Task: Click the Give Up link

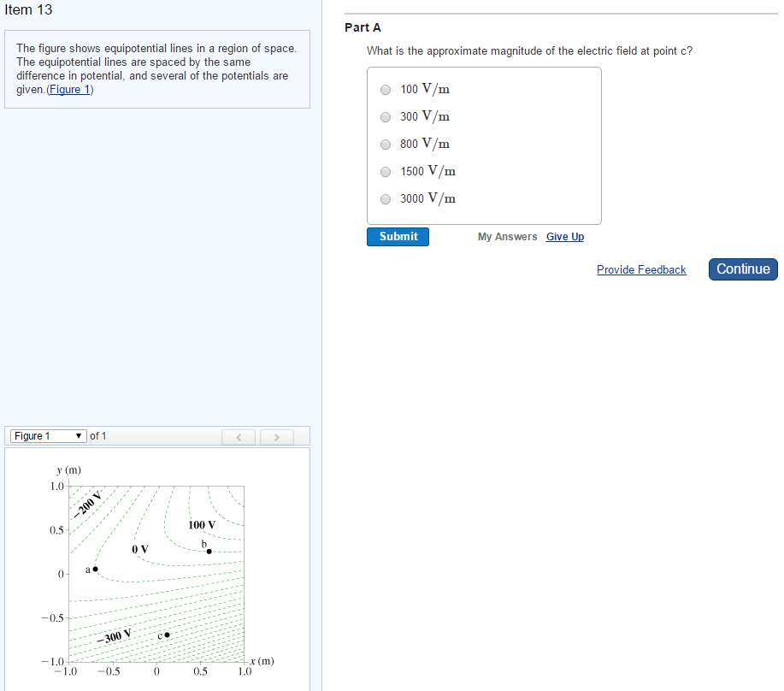Action: click(x=564, y=236)
